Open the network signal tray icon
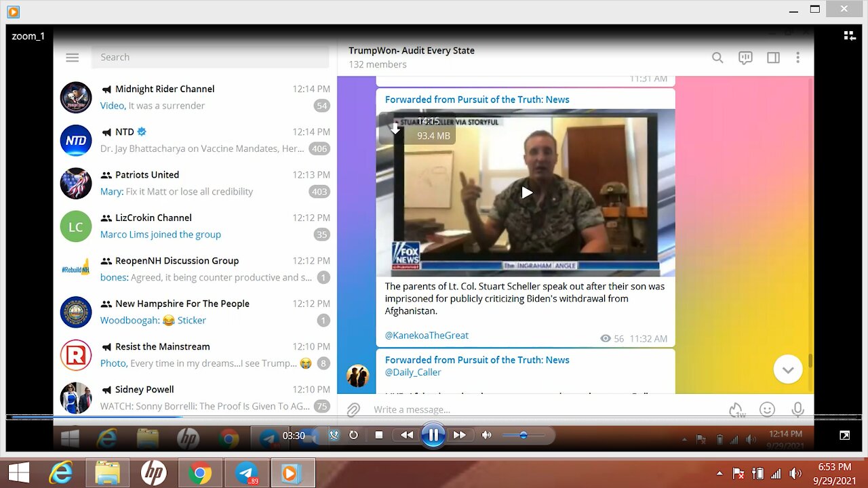 click(x=776, y=473)
